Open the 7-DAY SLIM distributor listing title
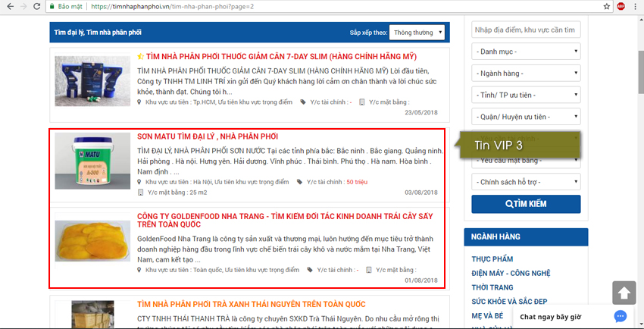Image resolution: width=644 pixels, height=329 pixels. [281, 56]
